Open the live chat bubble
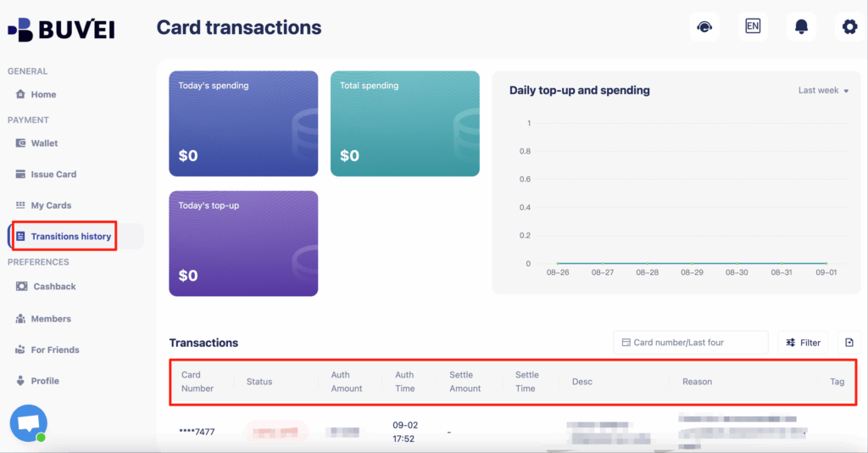This screenshot has width=868, height=453. pos(28,422)
